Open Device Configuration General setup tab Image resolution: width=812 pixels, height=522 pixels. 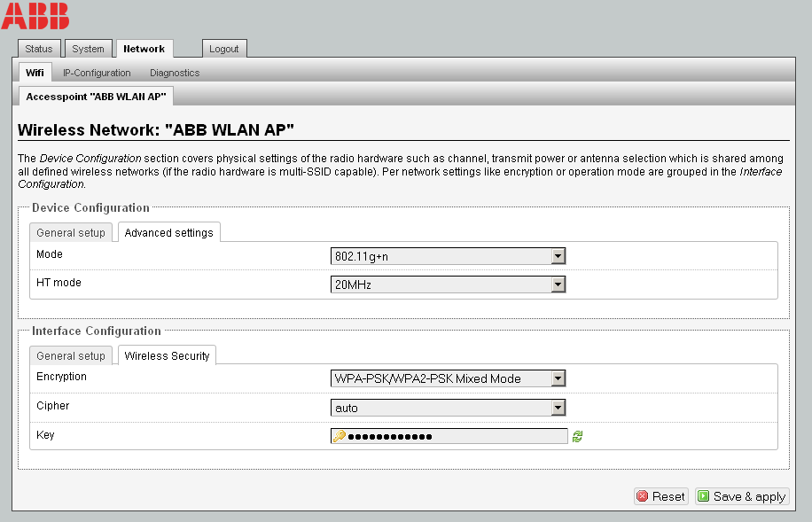pyautogui.click(x=70, y=232)
